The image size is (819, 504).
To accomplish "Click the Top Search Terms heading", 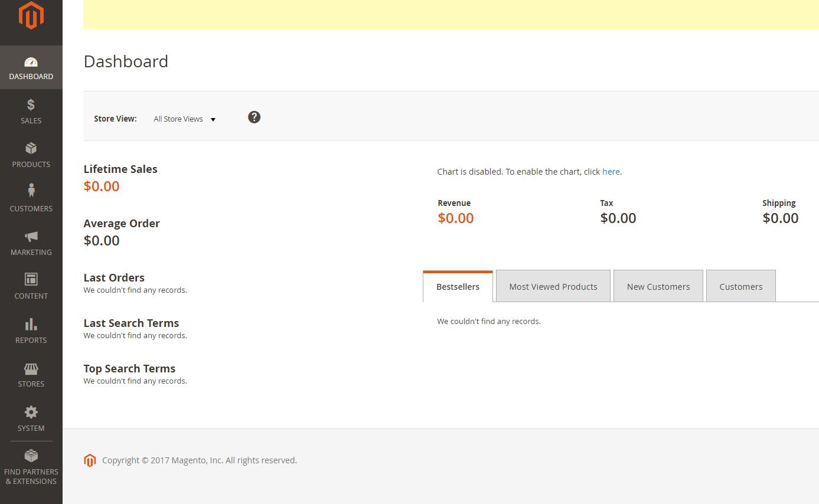I will [x=129, y=368].
